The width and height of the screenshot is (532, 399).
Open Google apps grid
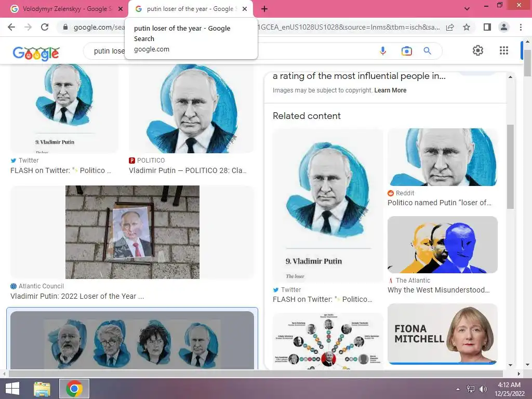[x=504, y=50]
